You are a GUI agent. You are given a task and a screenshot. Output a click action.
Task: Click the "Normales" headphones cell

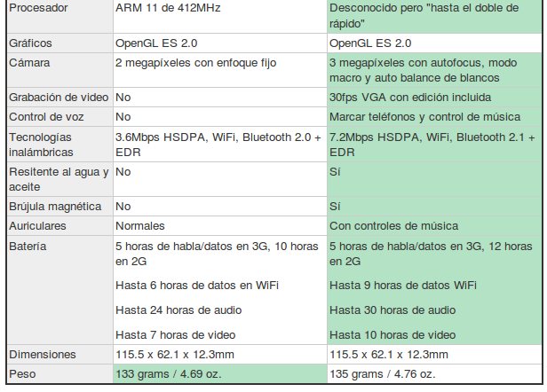pyautogui.click(x=140, y=225)
